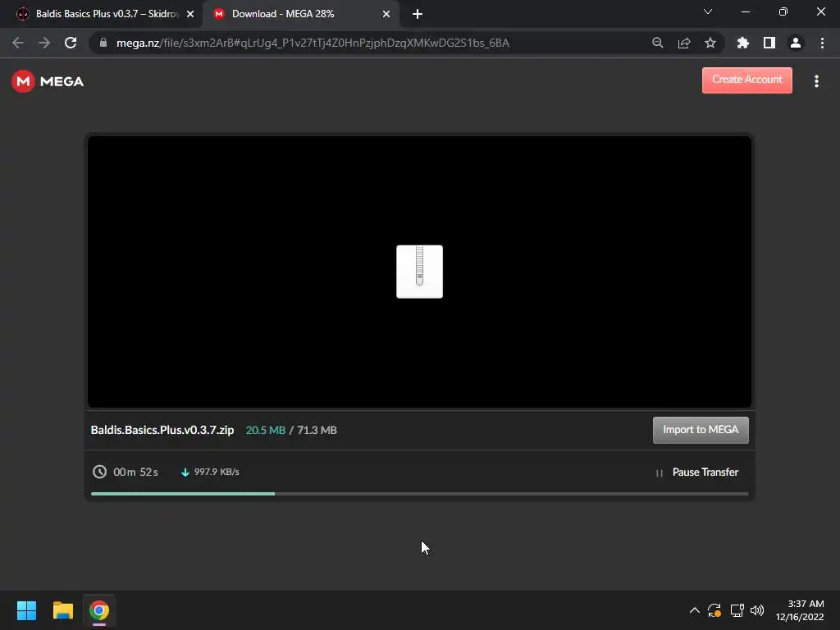Open network settings tray icon
This screenshot has width=840, height=630.
pos(737,610)
